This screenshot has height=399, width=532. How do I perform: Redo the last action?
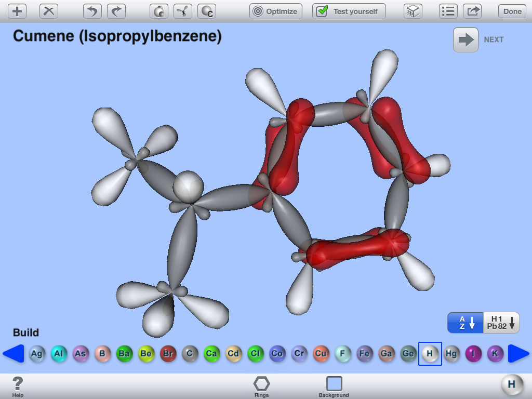point(116,11)
